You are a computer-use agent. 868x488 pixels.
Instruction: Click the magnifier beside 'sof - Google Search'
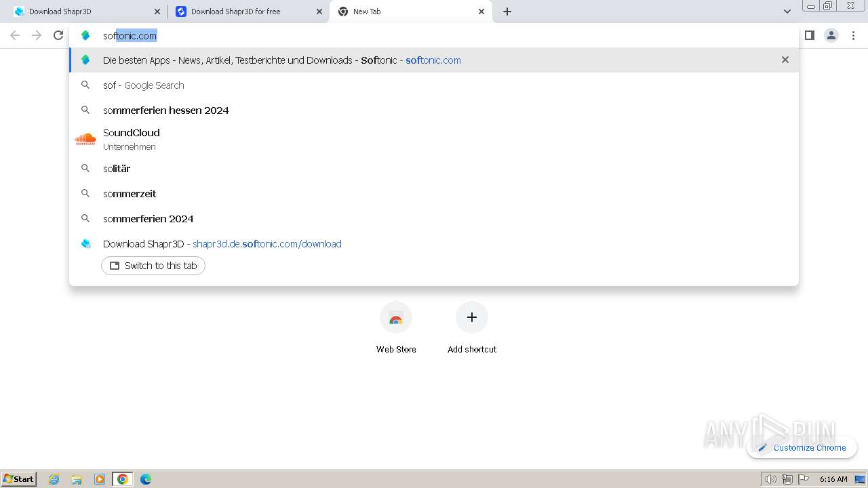coord(85,85)
